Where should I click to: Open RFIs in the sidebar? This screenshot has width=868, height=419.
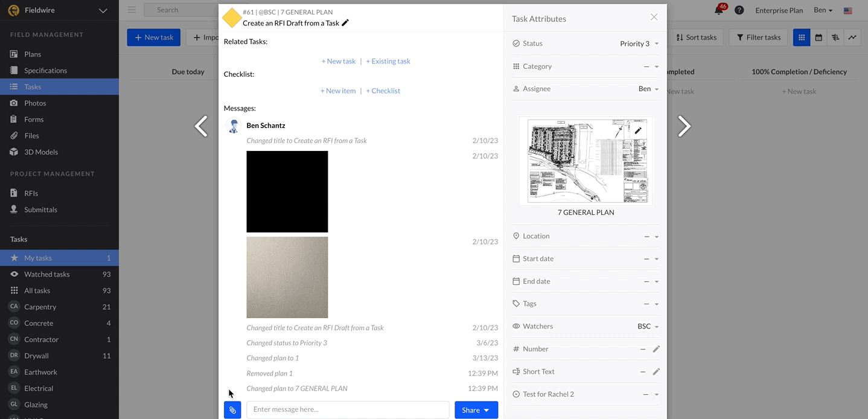pos(31,193)
